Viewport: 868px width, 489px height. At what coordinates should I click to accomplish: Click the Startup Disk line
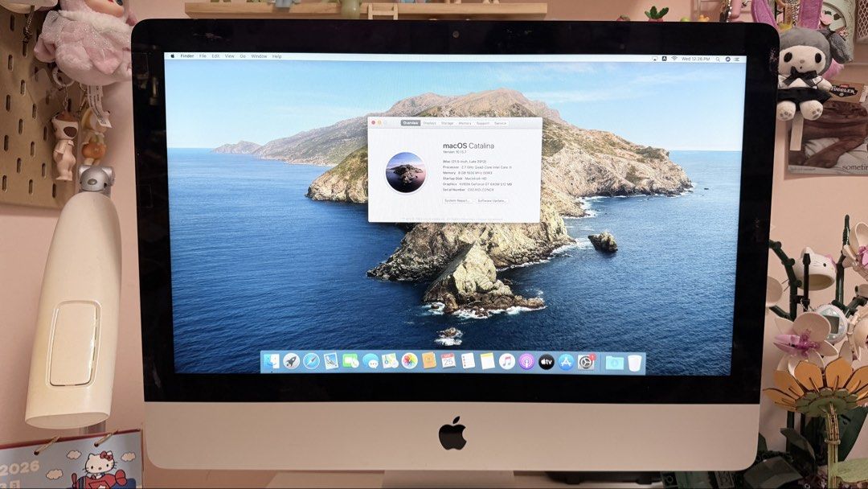(x=465, y=179)
